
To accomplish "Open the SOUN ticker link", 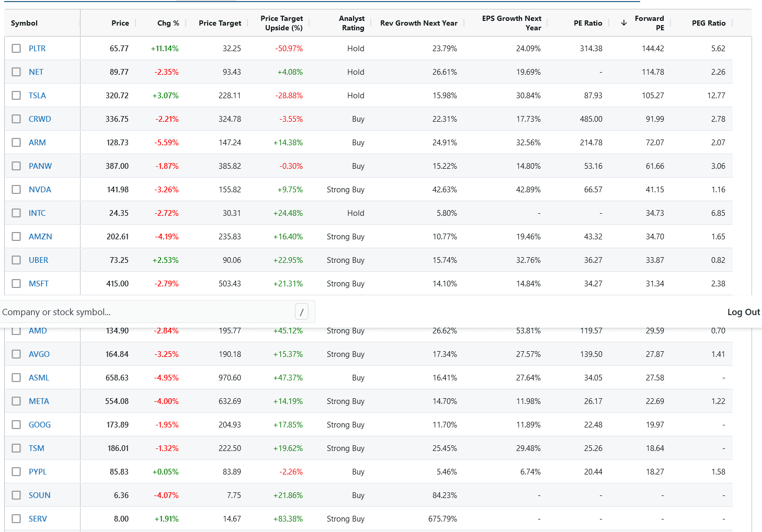I will tap(40, 495).
